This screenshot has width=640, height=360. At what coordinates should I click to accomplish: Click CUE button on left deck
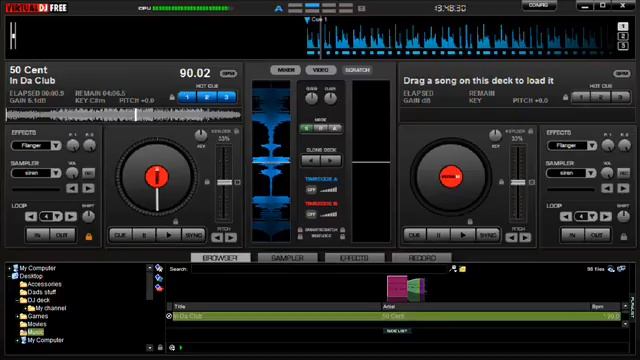(120, 235)
